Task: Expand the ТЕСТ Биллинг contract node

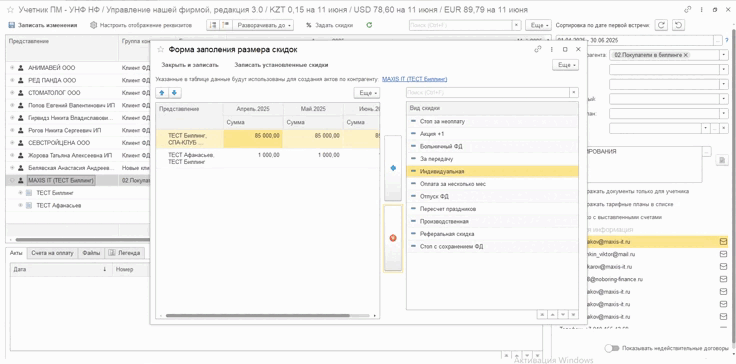Action: tap(20, 193)
